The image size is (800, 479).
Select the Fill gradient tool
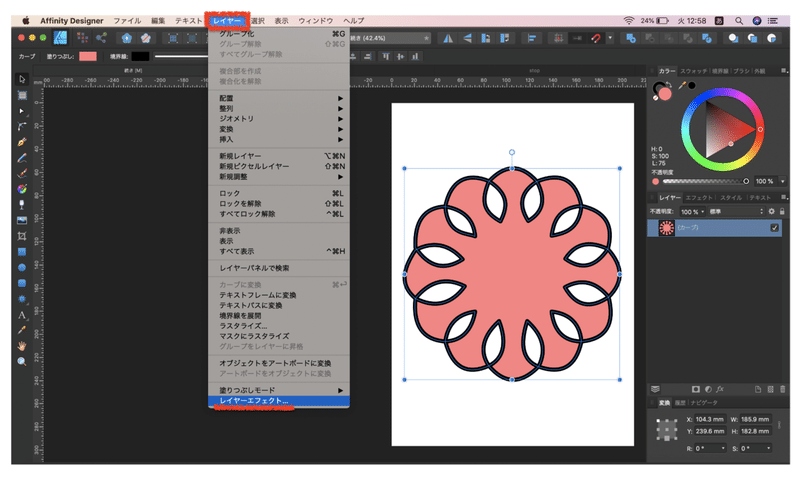click(x=21, y=189)
